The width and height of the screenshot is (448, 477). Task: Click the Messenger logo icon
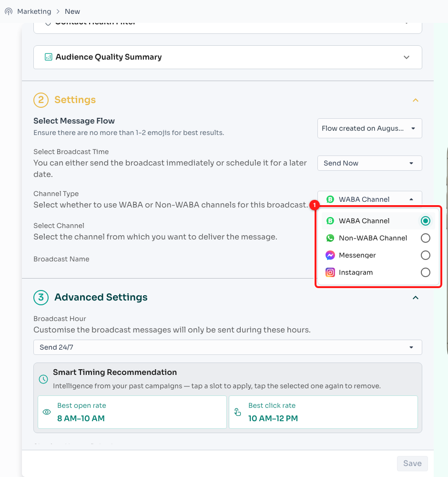click(x=330, y=255)
